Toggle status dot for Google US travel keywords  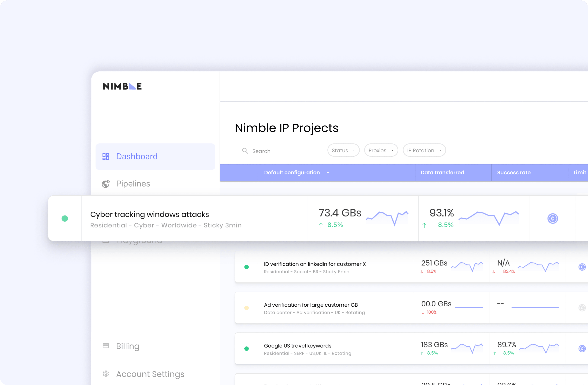246,348
